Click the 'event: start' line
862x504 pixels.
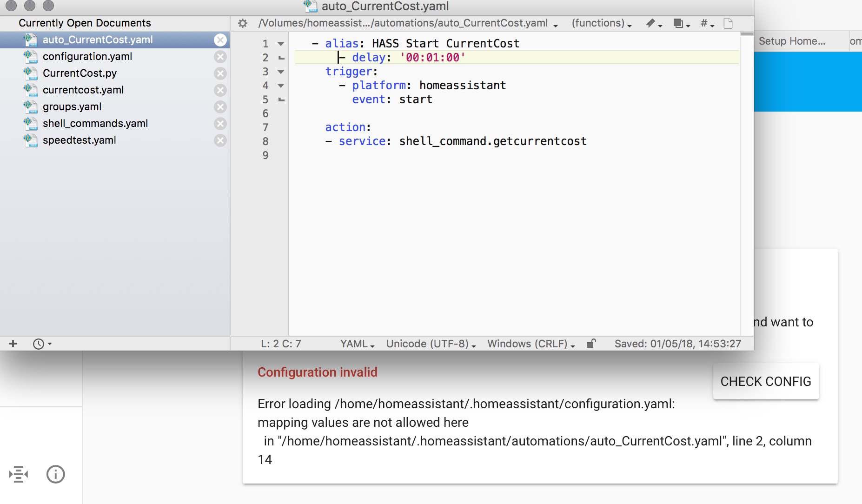pos(392,99)
